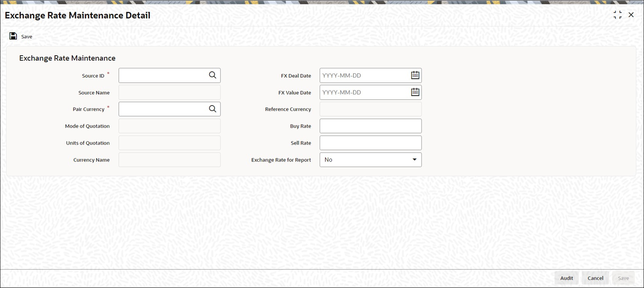Expand Exchange Rate for Report dropdown
Viewport: 644px width, 288px height.
pos(414,160)
